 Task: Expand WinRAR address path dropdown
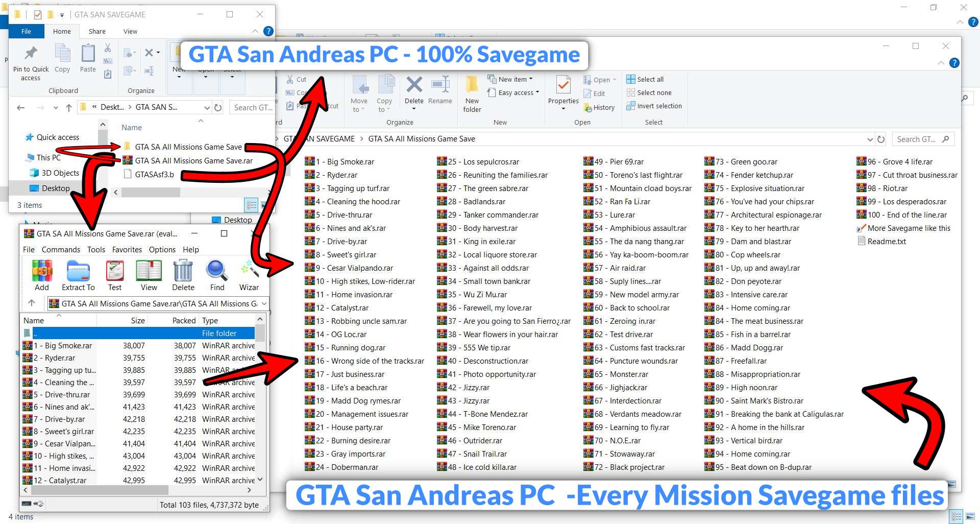click(x=264, y=303)
